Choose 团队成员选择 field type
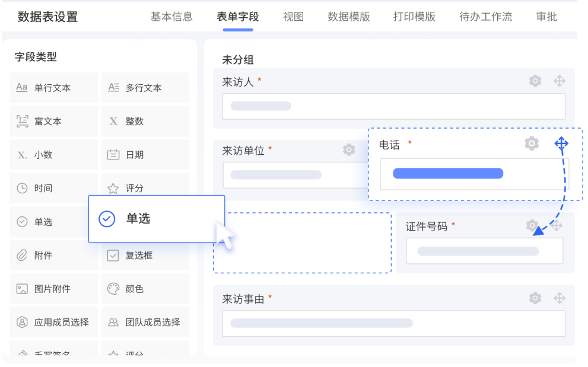This screenshot has height=367, width=588. click(145, 322)
